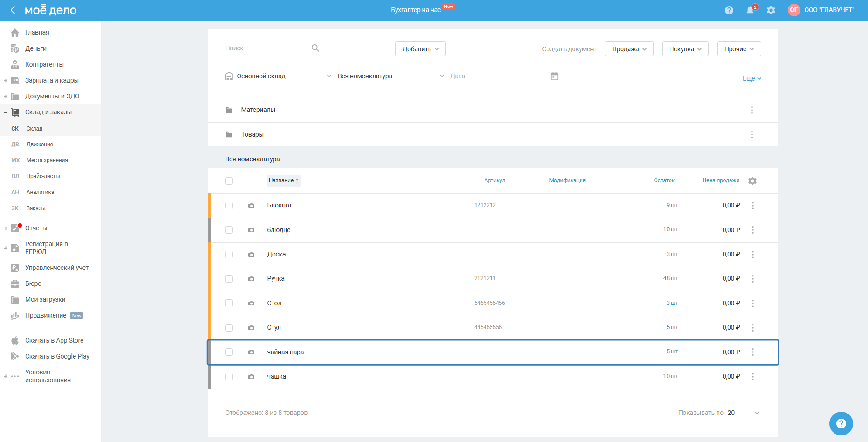Go to Прайс-листы in the sidebar
This screenshot has width=868, height=442.
43,176
